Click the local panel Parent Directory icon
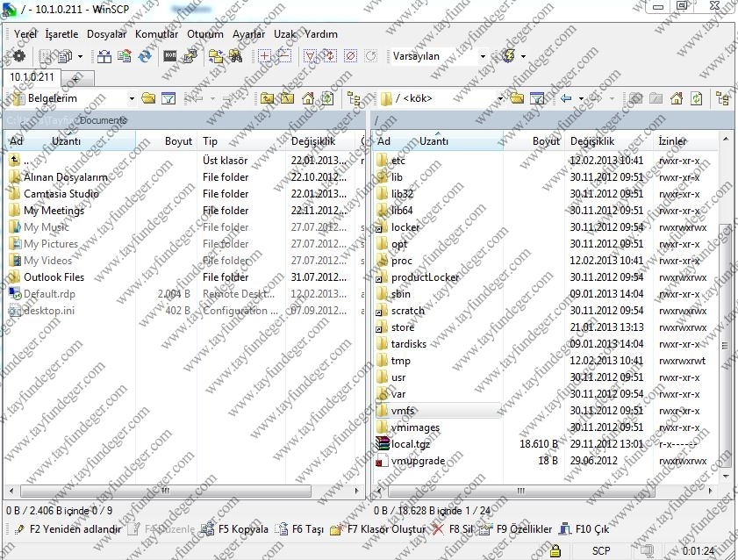The image size is (738, 560). point(268,98)
